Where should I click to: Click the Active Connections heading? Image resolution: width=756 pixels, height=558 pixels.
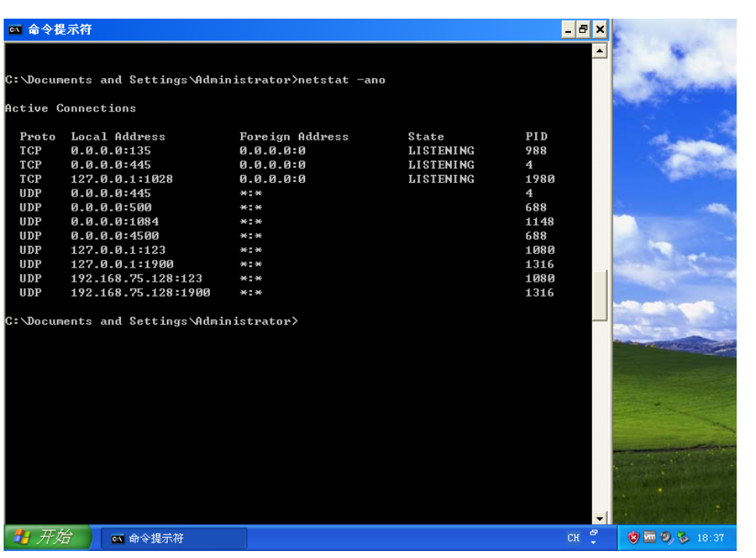tap(70, 108)
